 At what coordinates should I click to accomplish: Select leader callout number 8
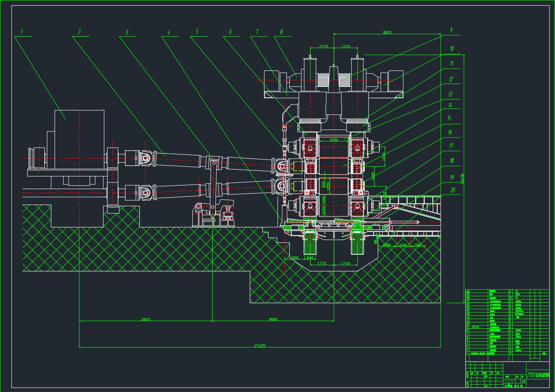(281, 32)
